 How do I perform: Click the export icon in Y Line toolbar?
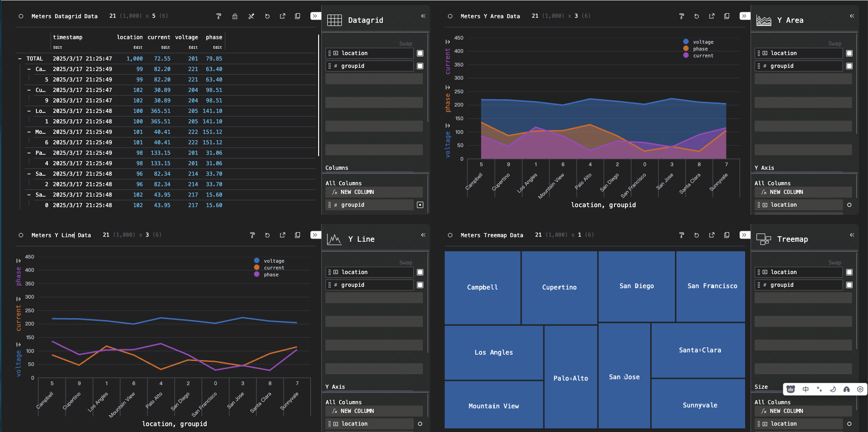pyautogui.click(x=283, y=235)
